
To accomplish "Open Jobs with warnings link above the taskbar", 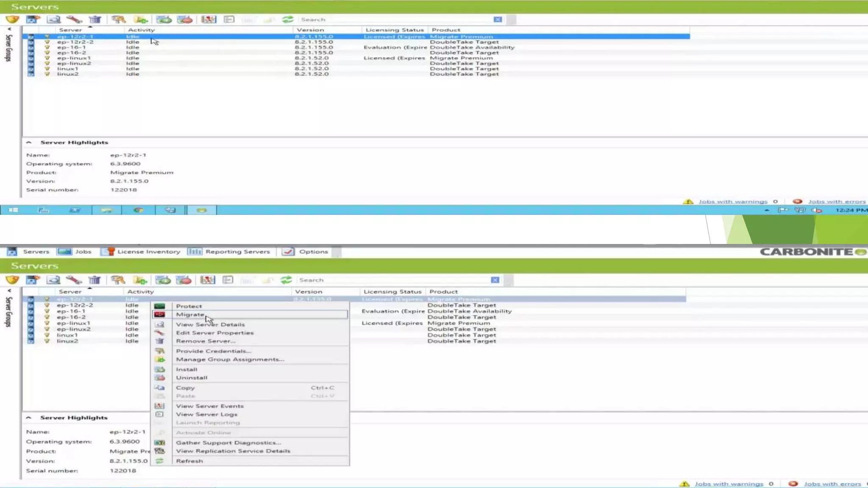I will pyautogui.click(x=733, y=202).
